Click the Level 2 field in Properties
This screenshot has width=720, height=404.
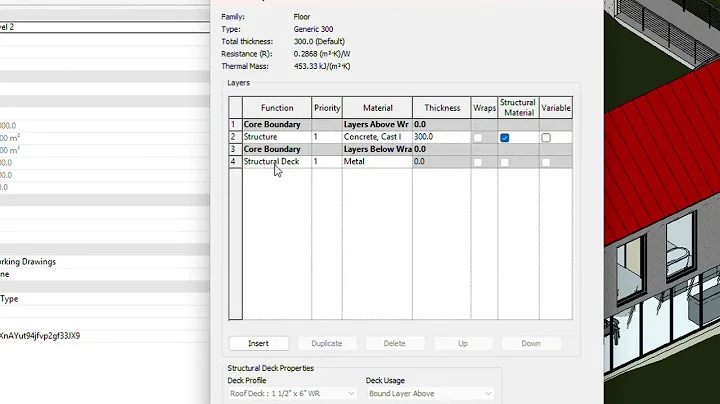pyautogui.click(x=105, y=27)
